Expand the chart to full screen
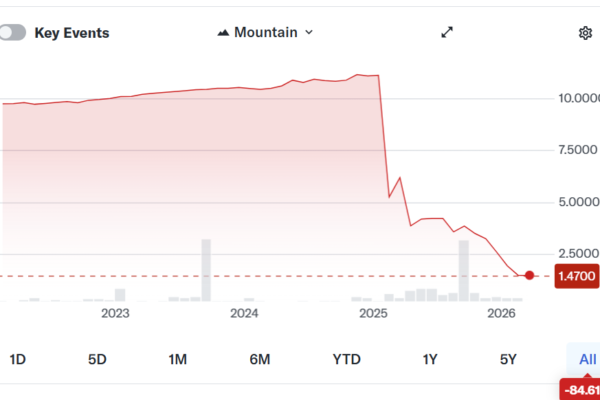 (x=447, y=32)
